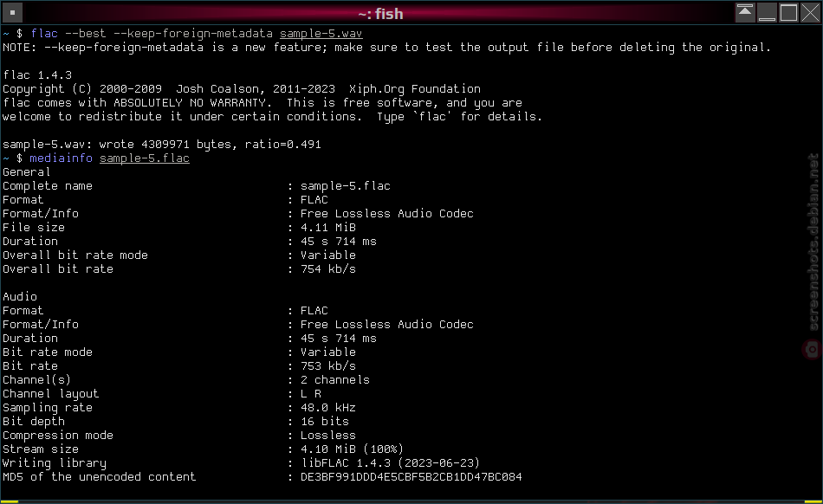
Task: Click the "libFLAC 1.4.3 (2023-06-23)" writing library value
Action: tap(390, 463)
